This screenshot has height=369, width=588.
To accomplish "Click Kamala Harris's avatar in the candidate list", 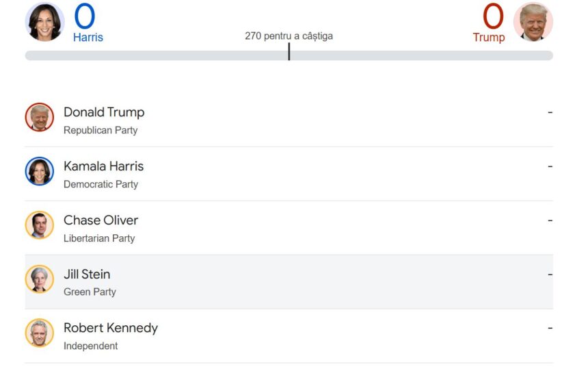I will pyautogui.click(x=40, y=171).
